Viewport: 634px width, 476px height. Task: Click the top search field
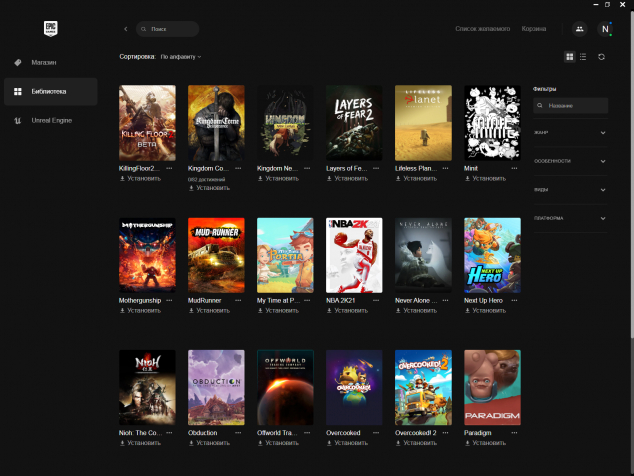point(167,29)
